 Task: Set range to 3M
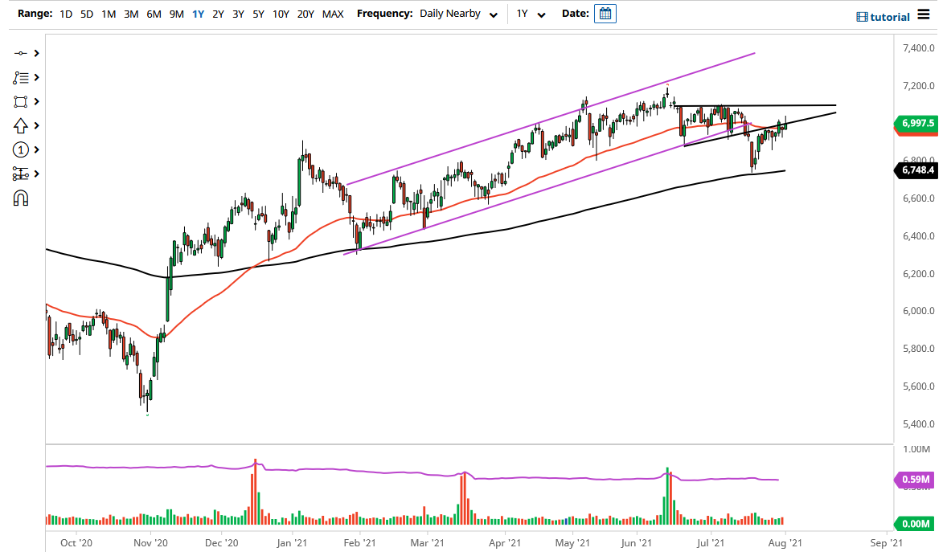(x=131, y=14)
